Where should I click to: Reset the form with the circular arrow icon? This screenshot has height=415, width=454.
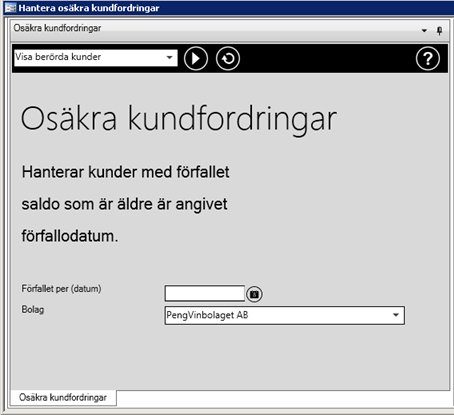click(228, 59)
